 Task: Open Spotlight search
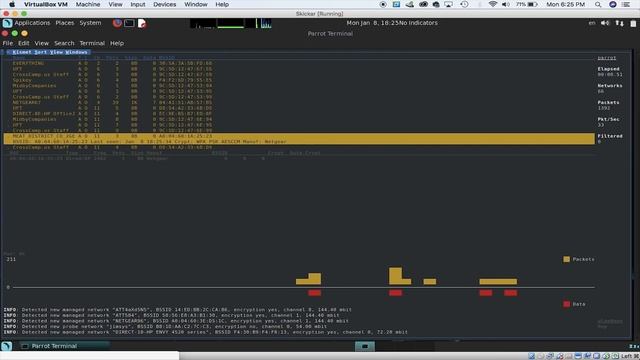[x=598, y=4]
